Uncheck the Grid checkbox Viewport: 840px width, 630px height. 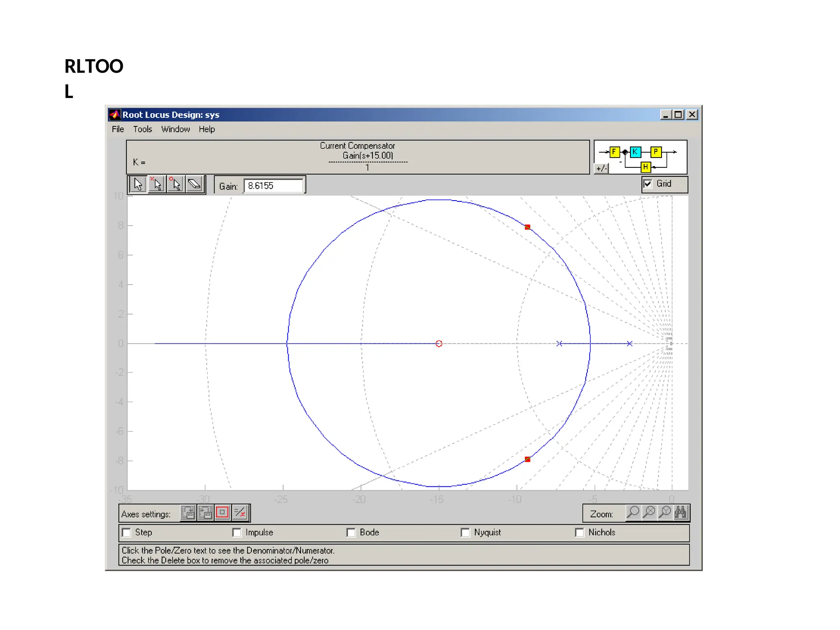tap(648, 184)
